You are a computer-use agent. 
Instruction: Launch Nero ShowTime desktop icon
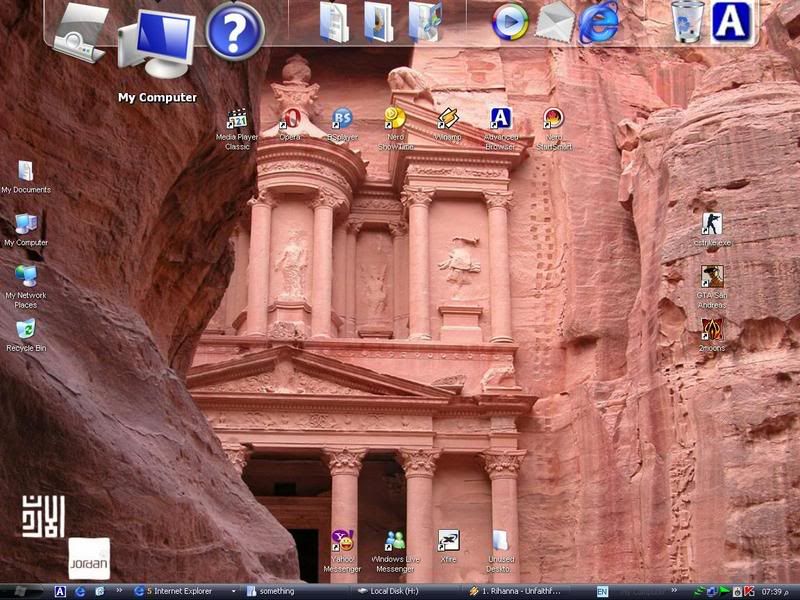[x=395, y=120]
